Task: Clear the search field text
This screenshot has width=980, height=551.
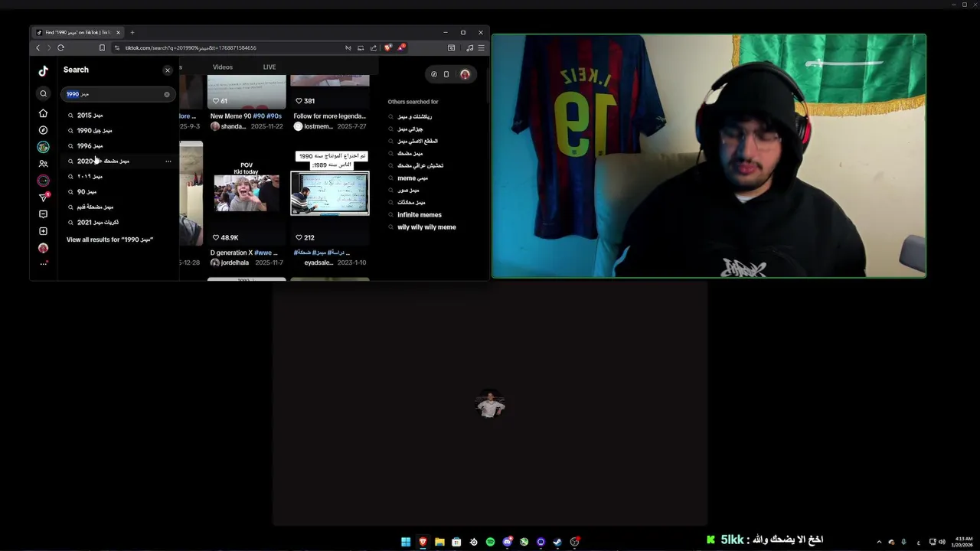Action: click(x=167, y=94)
